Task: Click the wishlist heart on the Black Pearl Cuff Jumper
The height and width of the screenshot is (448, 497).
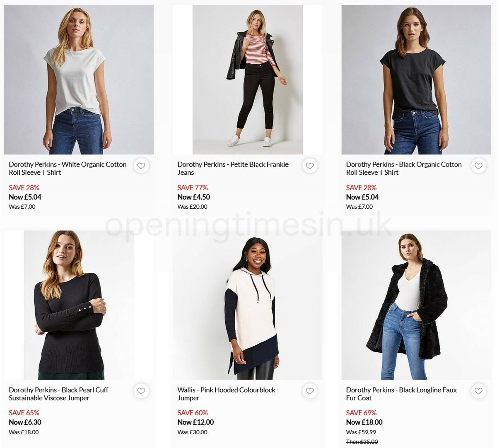Action: (141, 391)
